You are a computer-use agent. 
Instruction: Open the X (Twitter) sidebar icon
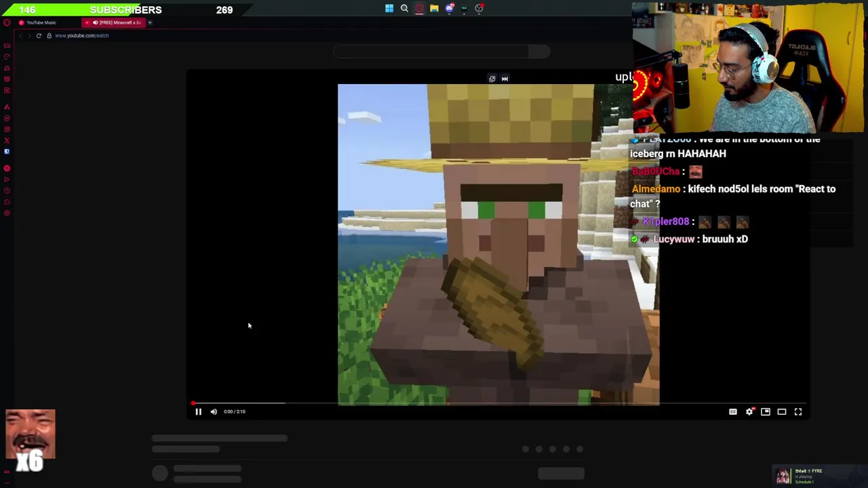7,140
